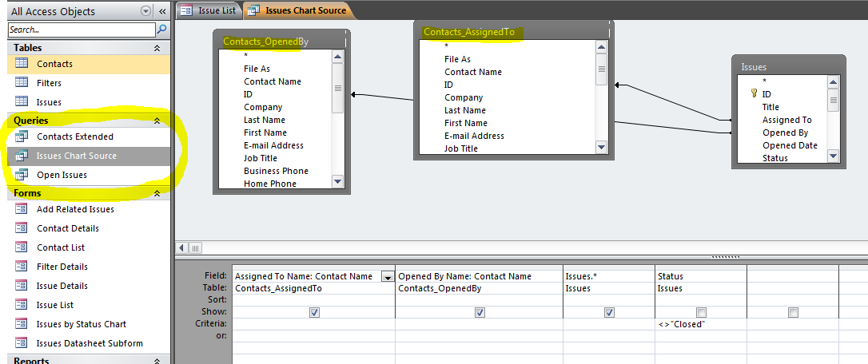868x364 pixels.
Task: Open Add Related Issues form icon
Action: coord(22,209)
